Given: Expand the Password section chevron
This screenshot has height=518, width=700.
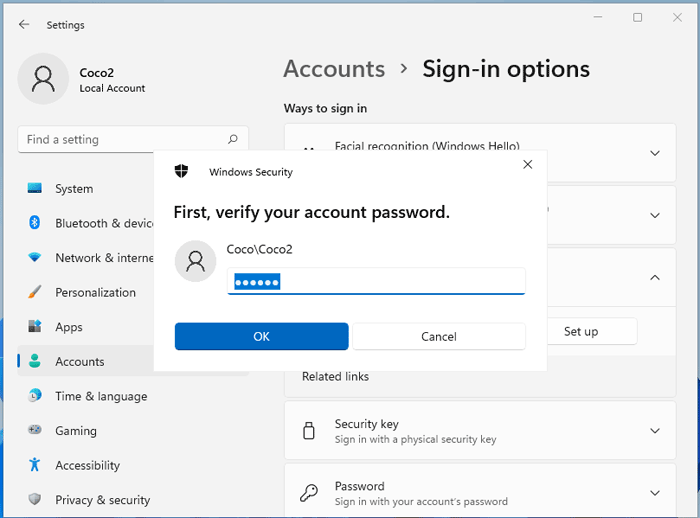Looking at the screenshot, I should click(654, 493).
